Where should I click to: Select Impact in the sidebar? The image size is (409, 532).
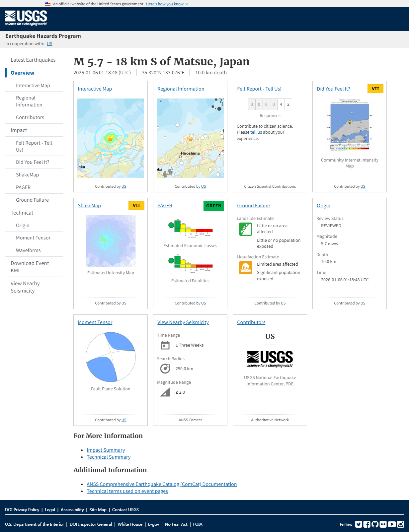pyautogui.click(x=34, y=130)
